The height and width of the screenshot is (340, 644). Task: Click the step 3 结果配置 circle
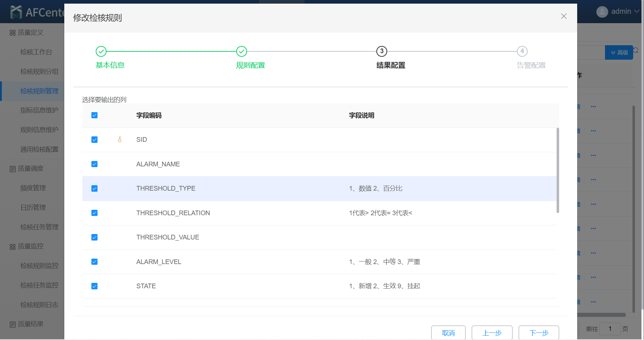point(382,51)
